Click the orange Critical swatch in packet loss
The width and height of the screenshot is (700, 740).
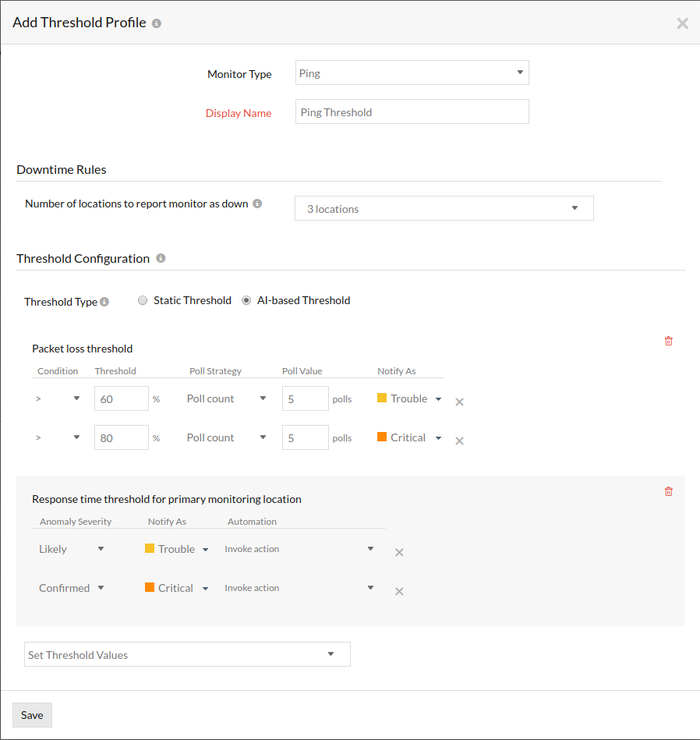pyautogui.click(x=382, y=437)
